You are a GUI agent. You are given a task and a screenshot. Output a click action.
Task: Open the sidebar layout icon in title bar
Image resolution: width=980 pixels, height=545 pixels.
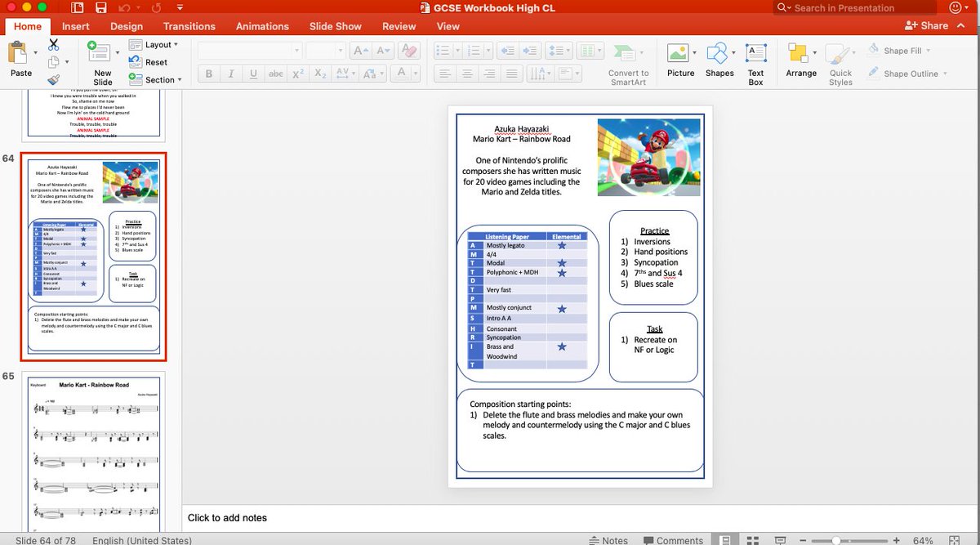pos(78,8)
